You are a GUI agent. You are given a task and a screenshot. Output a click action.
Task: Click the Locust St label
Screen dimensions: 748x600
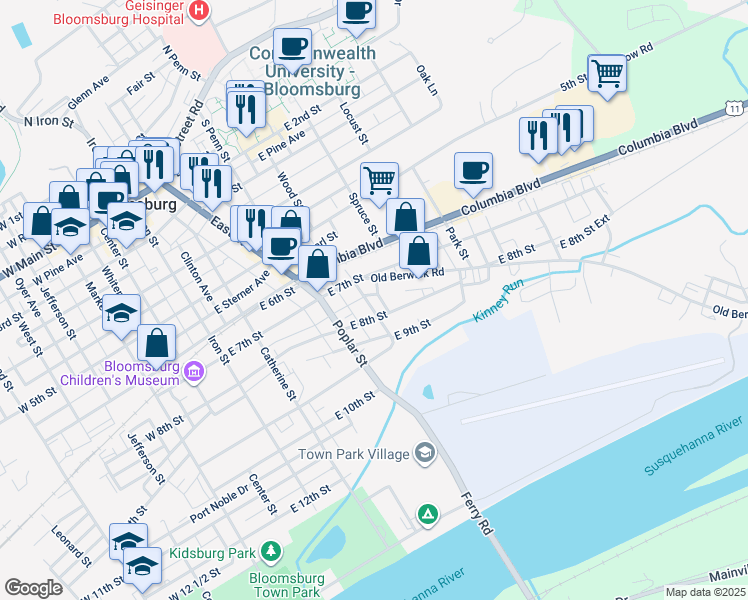353,123
